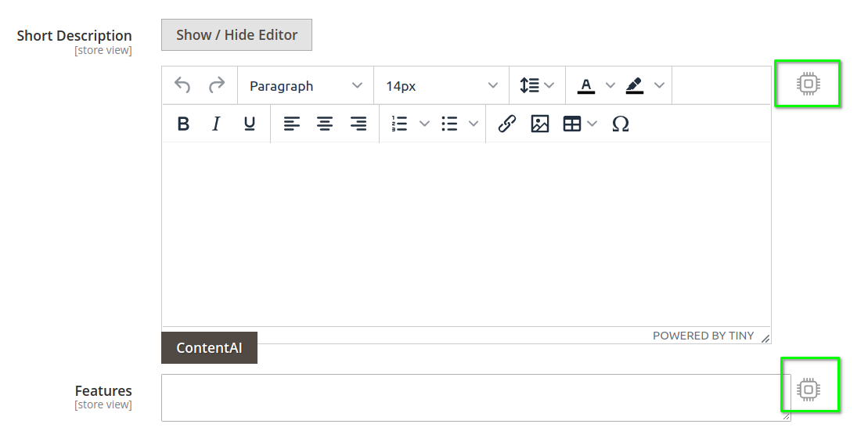Open the table insert menu
The height and width of the screenshot is (442, 868).
580,124
